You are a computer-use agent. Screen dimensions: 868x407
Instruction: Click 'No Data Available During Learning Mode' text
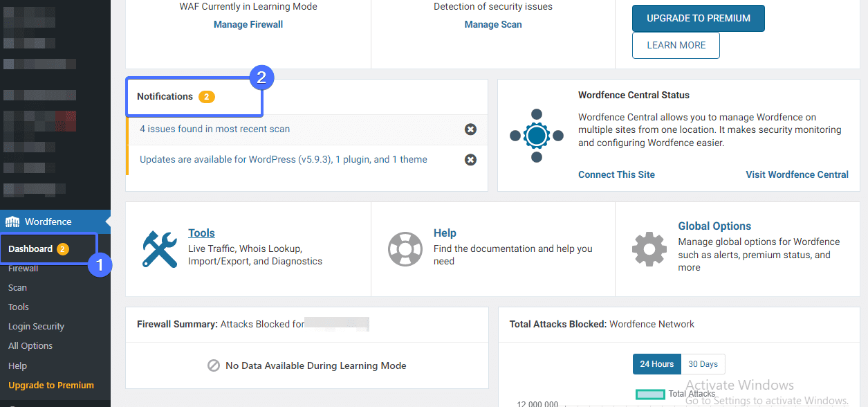[x=316, y=365]
